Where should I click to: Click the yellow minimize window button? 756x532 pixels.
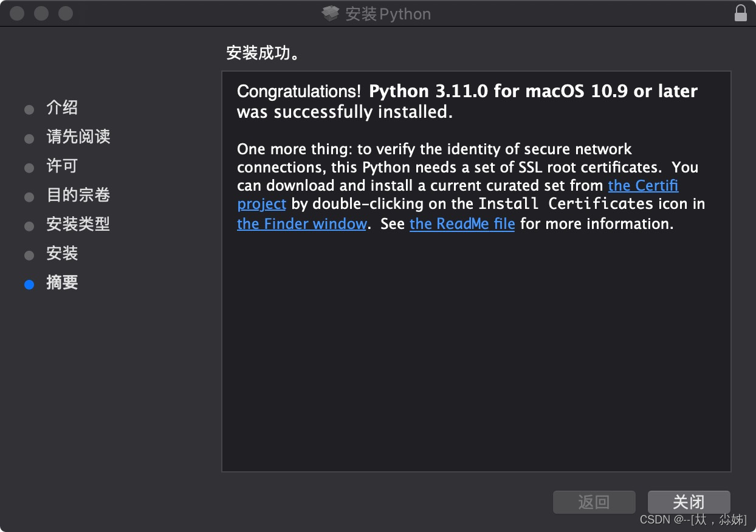41,13
